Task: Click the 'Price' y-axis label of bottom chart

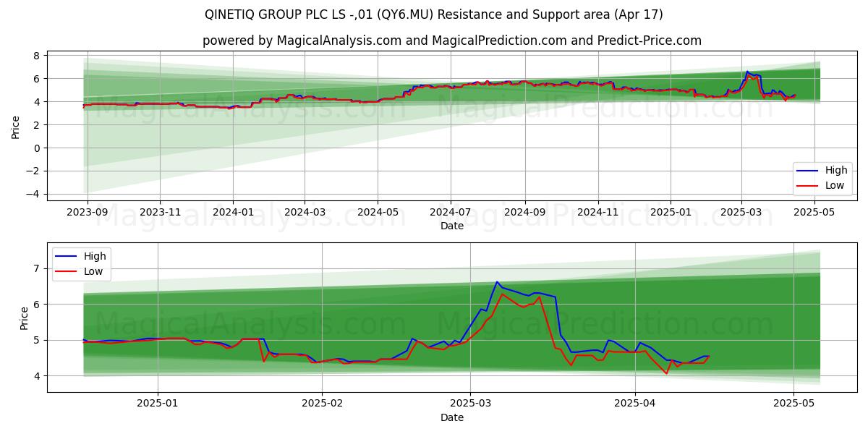Action: [x=25, y=318]
